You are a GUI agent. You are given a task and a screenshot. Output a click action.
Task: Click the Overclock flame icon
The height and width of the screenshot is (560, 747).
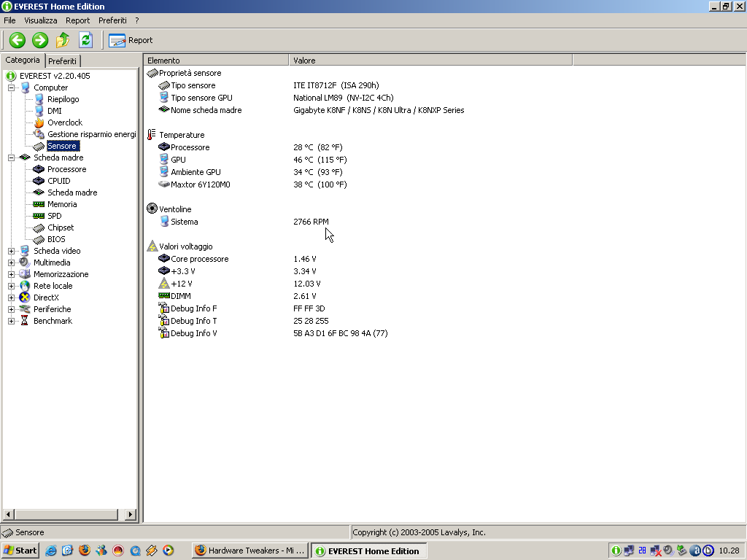tap(39, 122)
